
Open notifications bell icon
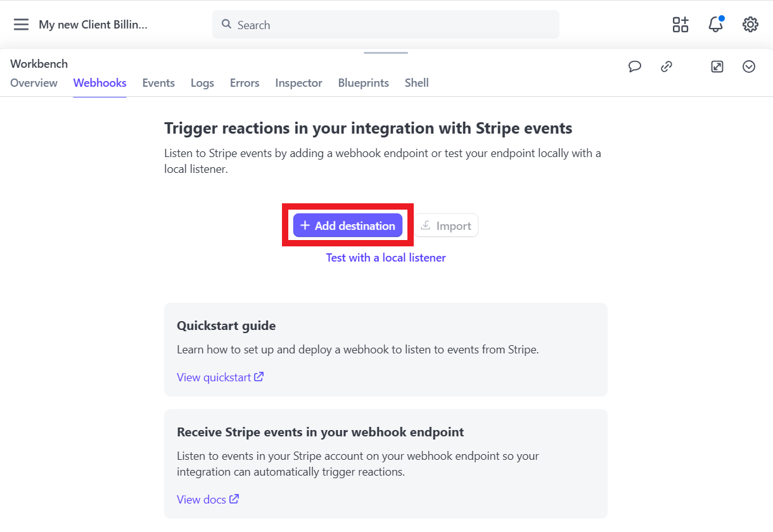coord(715,25)
